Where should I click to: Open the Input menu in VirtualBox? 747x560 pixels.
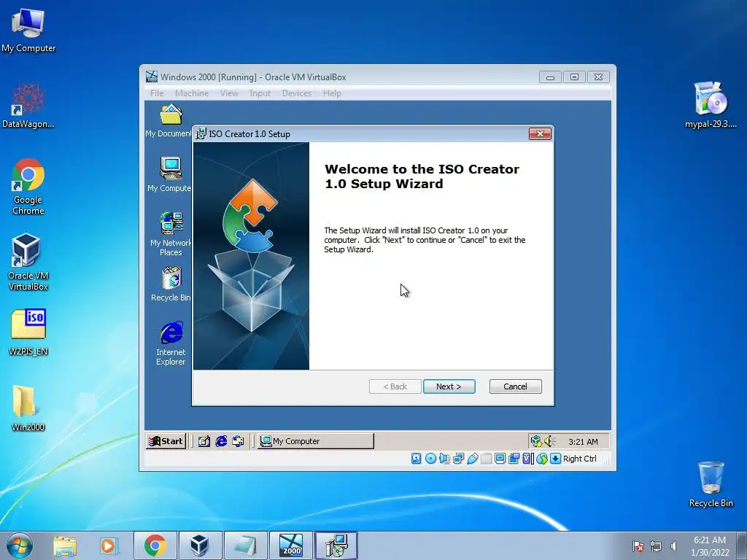(x=260, y=93)
